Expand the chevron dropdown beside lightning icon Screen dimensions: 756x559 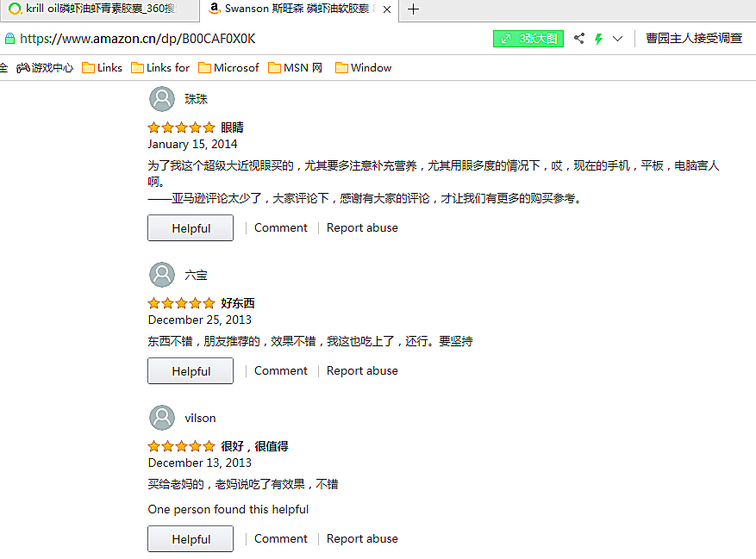coord(617,39)
